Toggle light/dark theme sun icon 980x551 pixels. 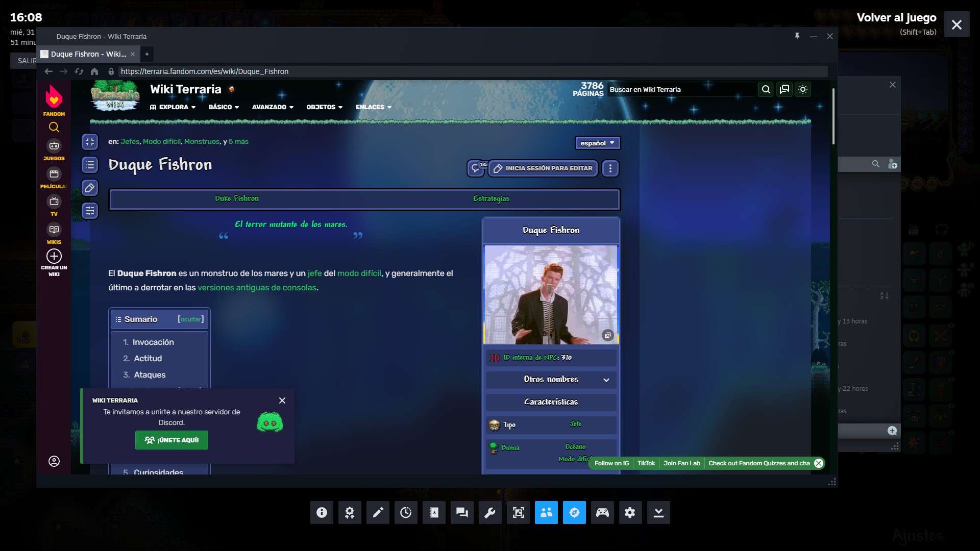pyautogui.click(x=803, y=89)
